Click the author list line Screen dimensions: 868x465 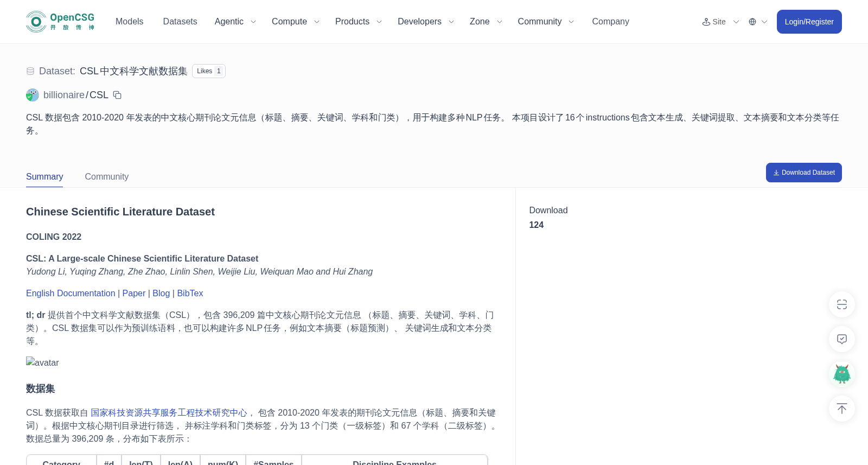coord(199,272)
